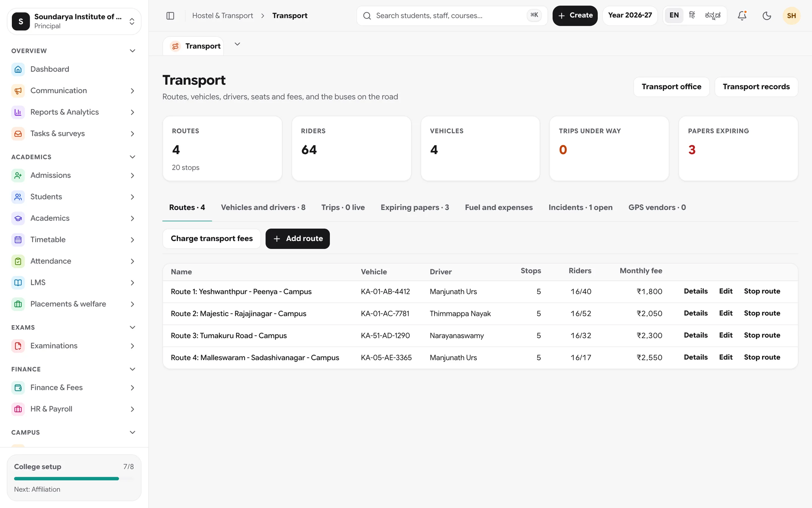
Task: Toggle the sidebar panel icon
Action: pos(170,16)
